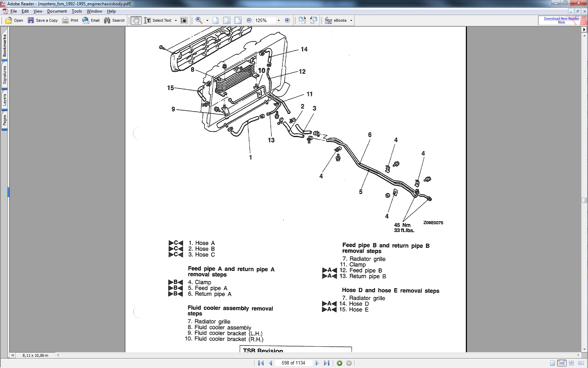
Task: Enable continuous facing page layout
Action: 571,363
